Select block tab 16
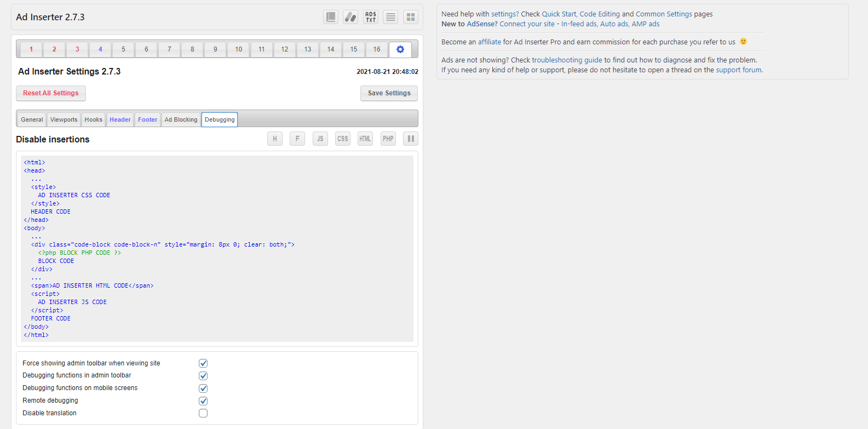The width and height of the screenshot is (868, 429). point(377,49)
